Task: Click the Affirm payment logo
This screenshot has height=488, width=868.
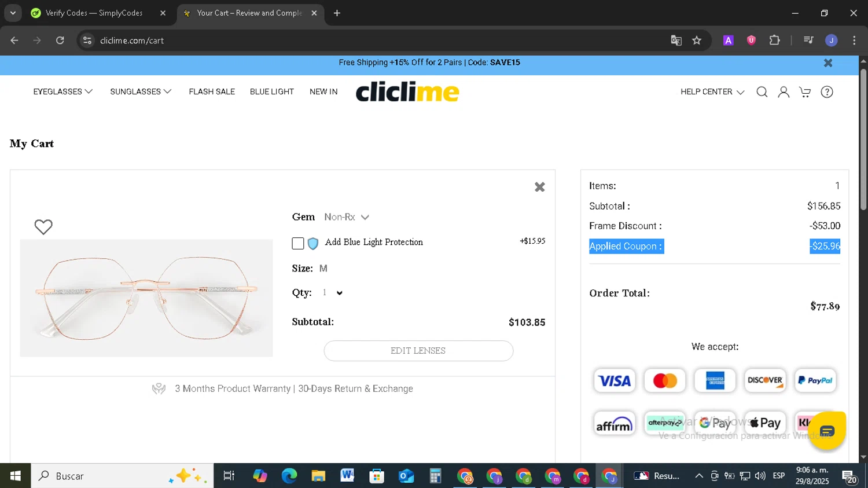Action: (x=615, y=424)
